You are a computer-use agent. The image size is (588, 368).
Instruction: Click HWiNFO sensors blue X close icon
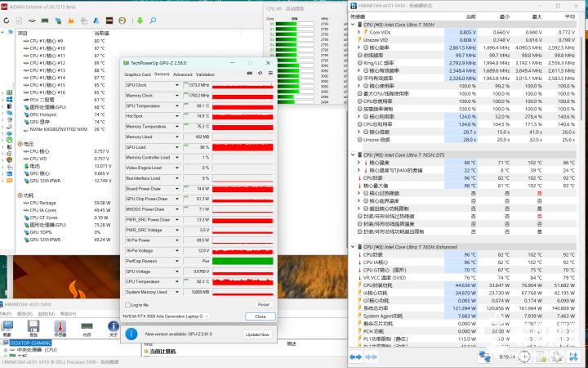[574, 357]
